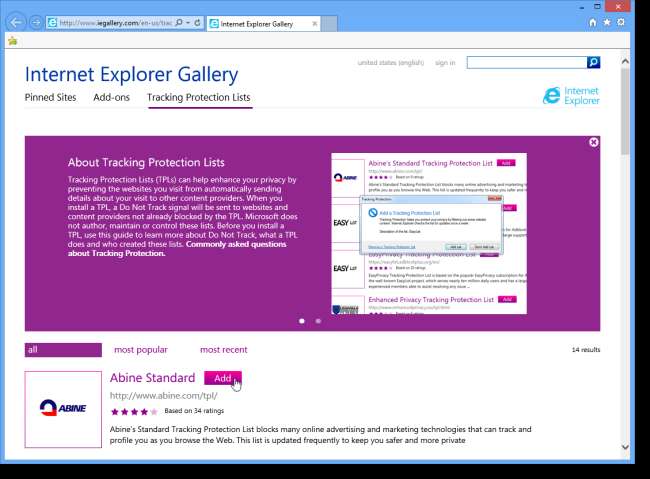Click the Abine star rating
Image resolution: width=650 pixels, height=479 pixels.
[x=134, y=411]
